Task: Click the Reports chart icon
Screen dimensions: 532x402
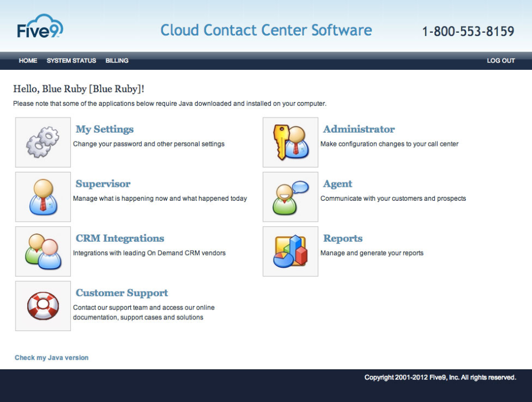Action: pyautogui.click(x=290, y=251)
